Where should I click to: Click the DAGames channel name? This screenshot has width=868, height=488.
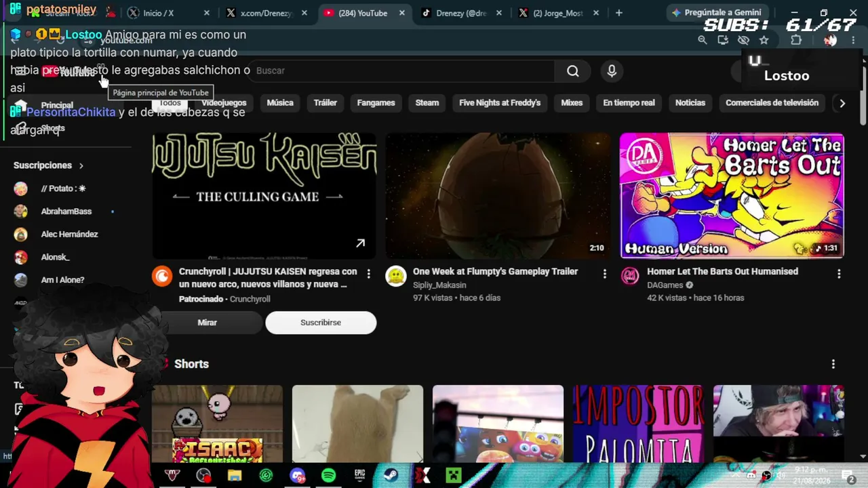[x=665, y=285]
